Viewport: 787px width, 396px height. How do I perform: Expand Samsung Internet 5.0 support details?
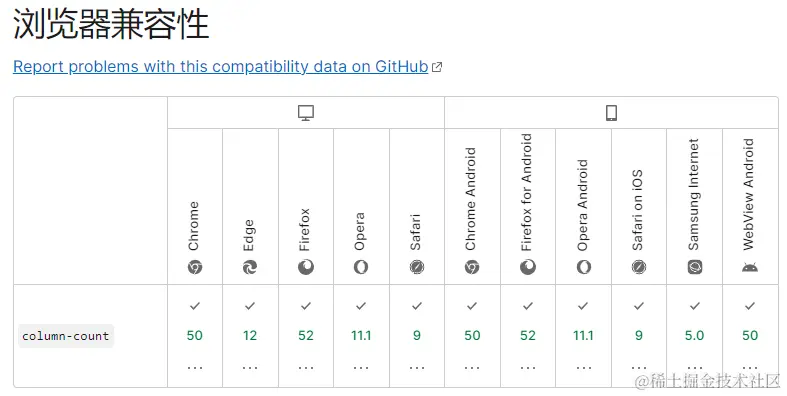695,368
